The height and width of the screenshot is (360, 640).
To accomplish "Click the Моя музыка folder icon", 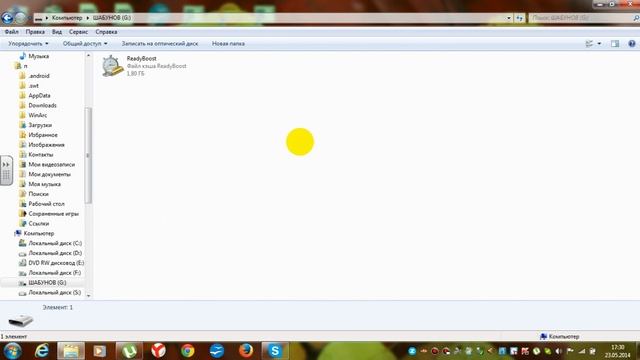I will [x=23, y=184].
